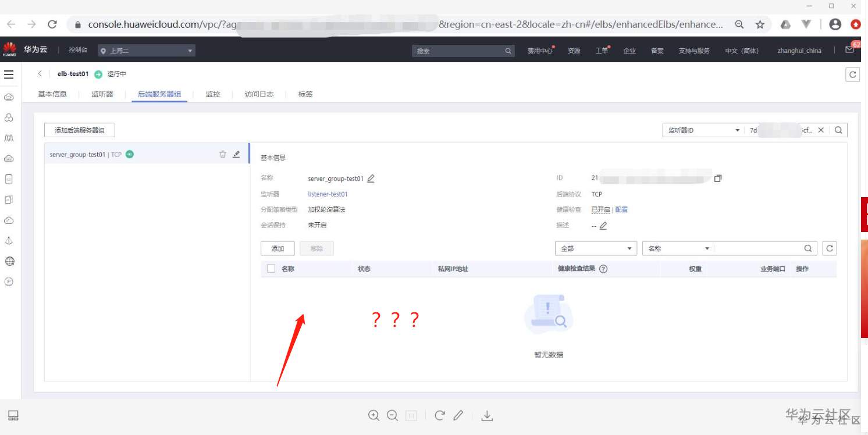868x435 pixels.
Task: Open 控制台 in the top bar
Action: [x=78, y=50]
